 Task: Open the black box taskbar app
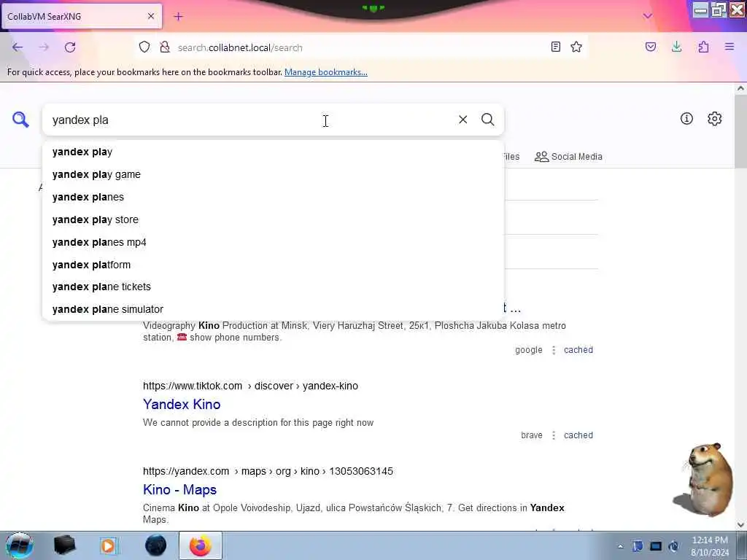(x=64, y=545)
